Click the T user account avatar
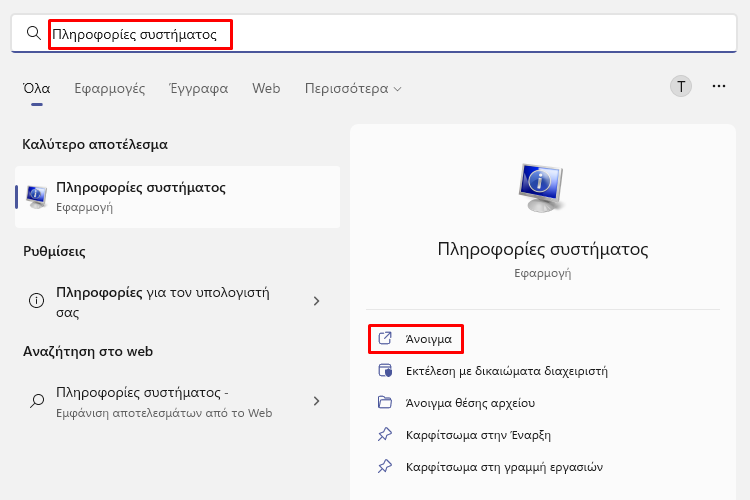Image resolution: width=750 pixels, height=500 pixels. (x=680, y=87)
